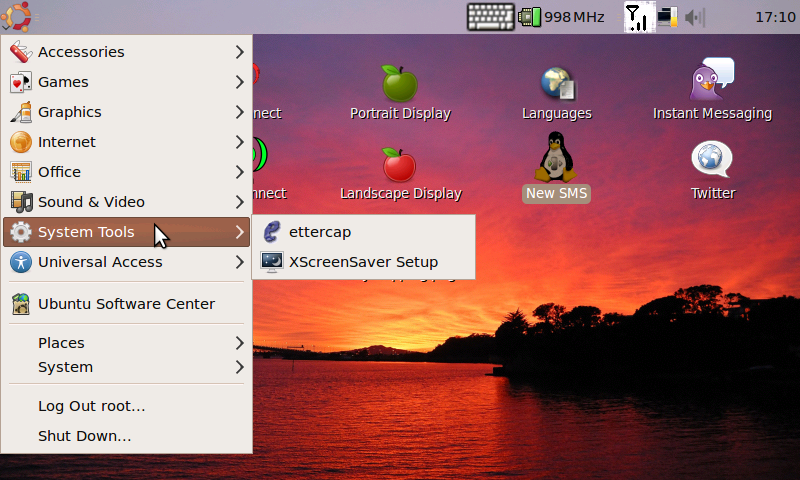Open the New SMS penguin icon
800x480 pixels.
pos(557,160)
